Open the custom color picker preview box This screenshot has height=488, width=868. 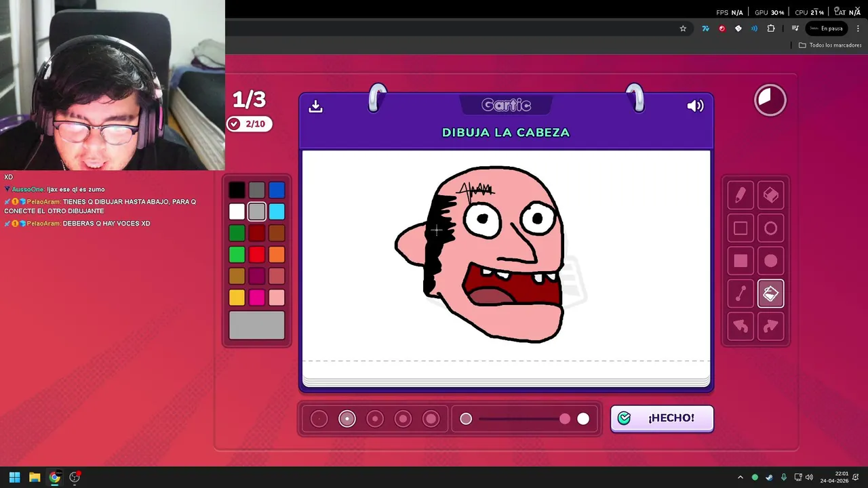[x=257, y=325]
